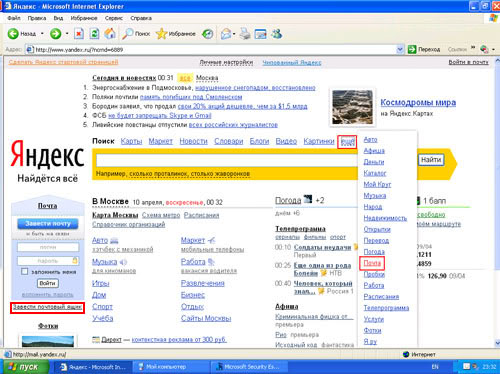Viewport: 500px width, 374px height.
Task: Click the page icon in address bar
Action: 30,50
